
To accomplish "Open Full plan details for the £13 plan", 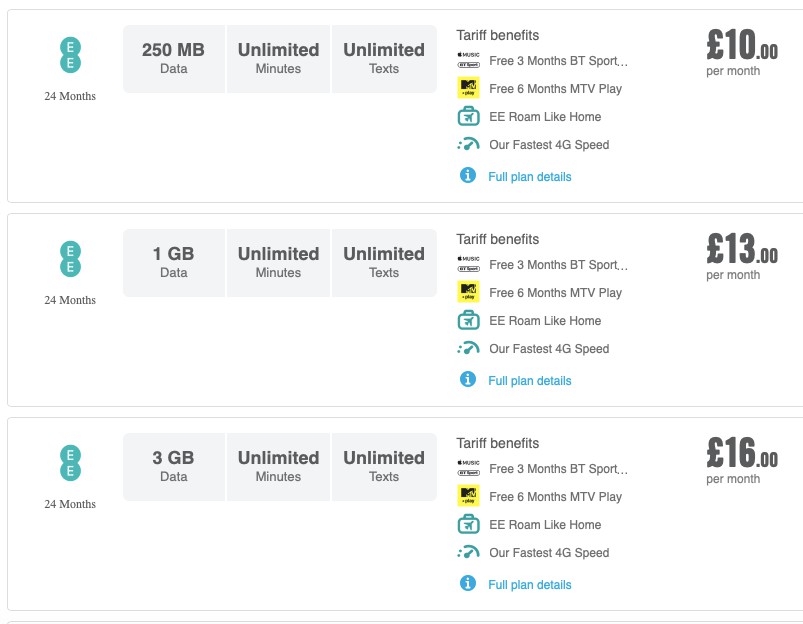I will click(530, 381).
